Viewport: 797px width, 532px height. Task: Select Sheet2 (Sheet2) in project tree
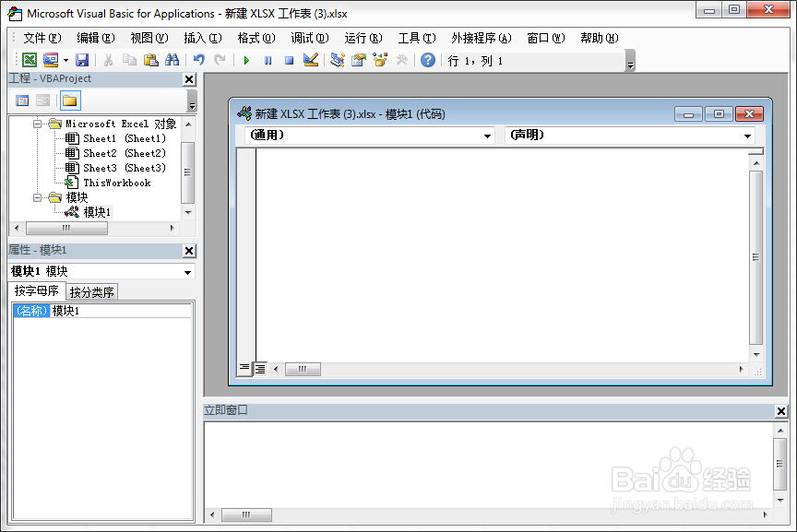point(124,153)
